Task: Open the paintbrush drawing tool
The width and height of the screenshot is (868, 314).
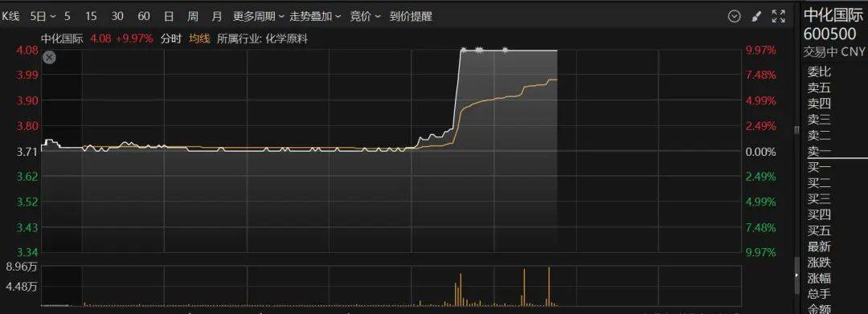Action: [756, 17]
